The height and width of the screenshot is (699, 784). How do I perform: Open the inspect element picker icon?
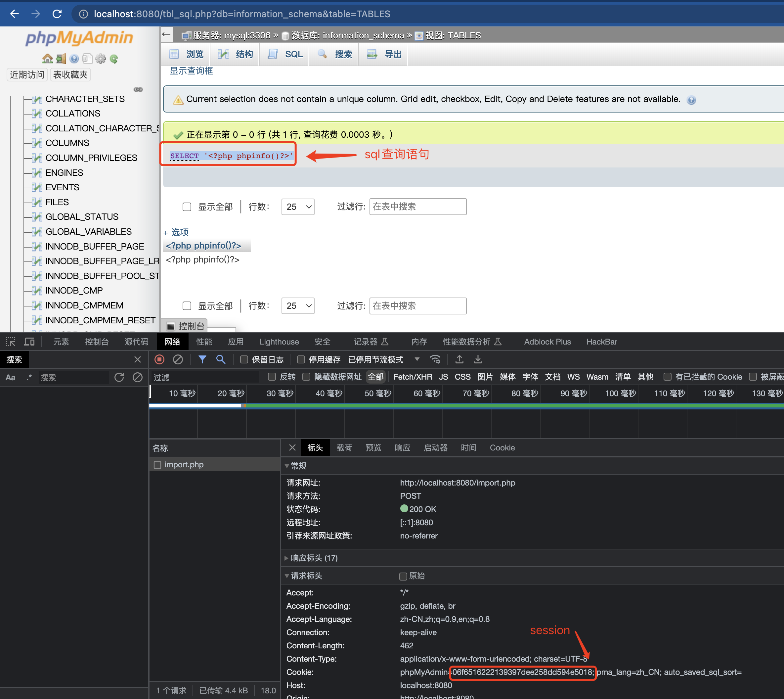click(11, 342)
